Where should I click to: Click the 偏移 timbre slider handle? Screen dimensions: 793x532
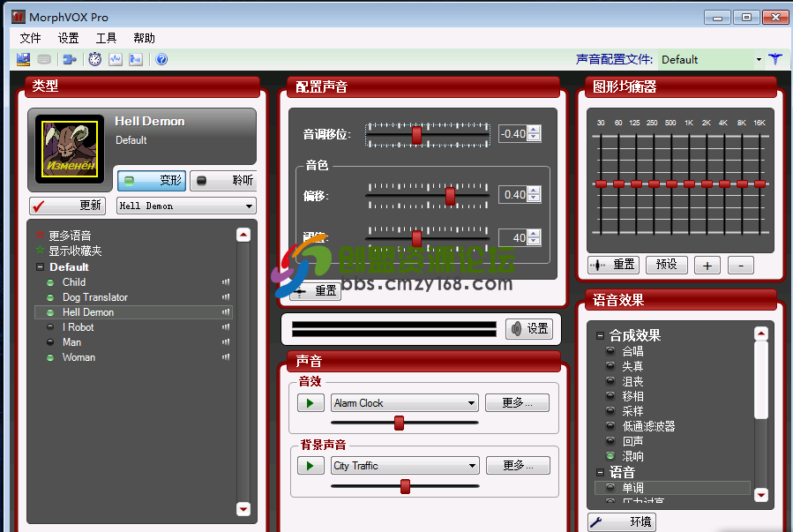click(x=450, y=196)
